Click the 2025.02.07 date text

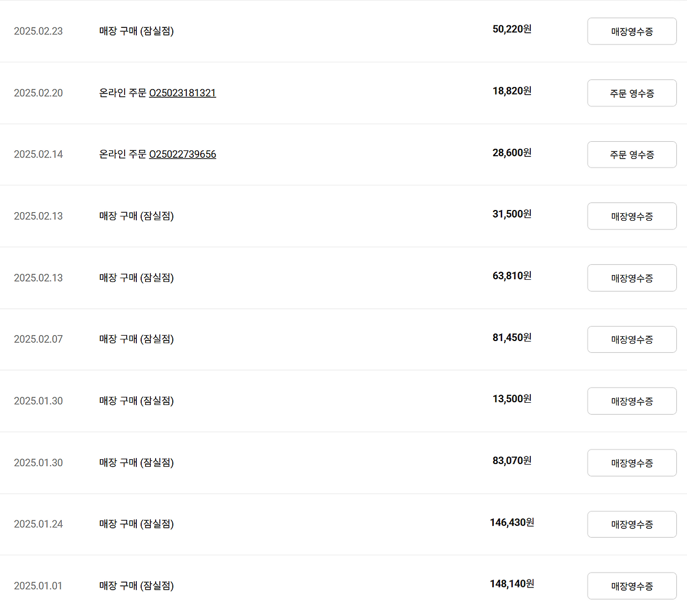(38, 339)
